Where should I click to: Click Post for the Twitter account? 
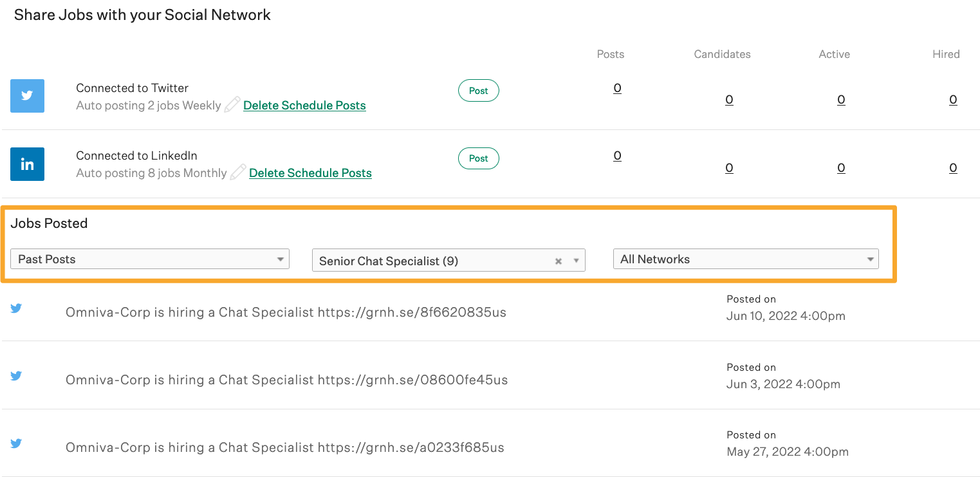click(478, 90)
